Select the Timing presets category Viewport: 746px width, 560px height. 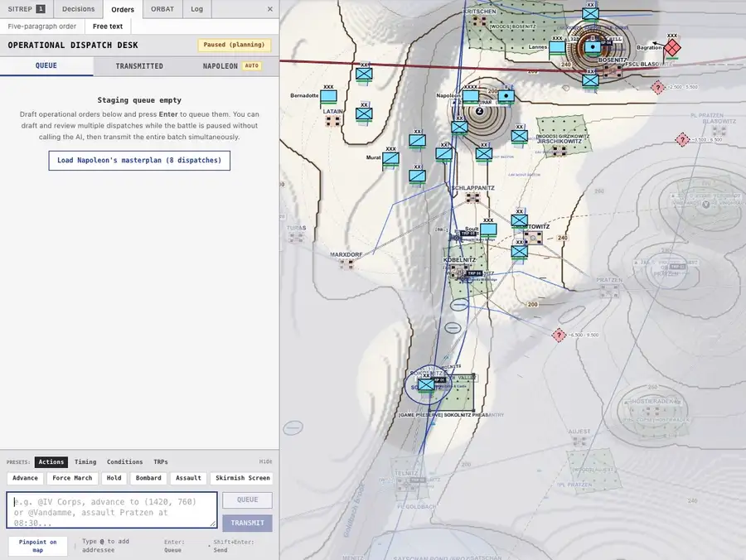coord(85,462)
